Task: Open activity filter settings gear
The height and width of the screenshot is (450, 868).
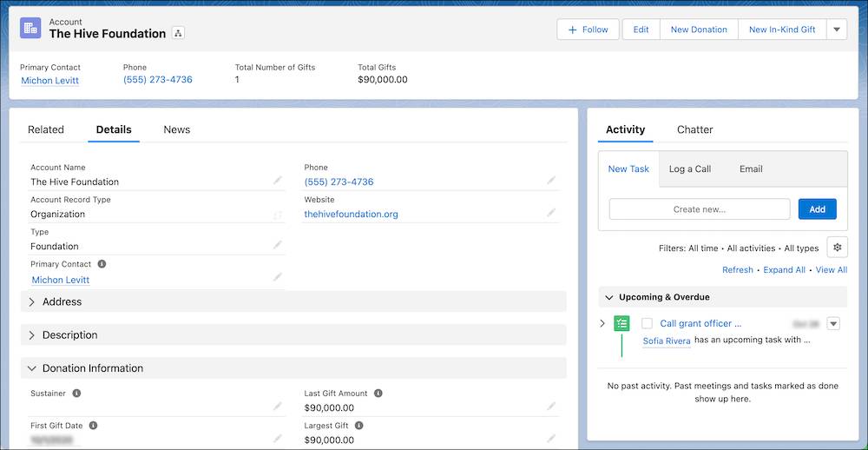Action: pos(837,248)
